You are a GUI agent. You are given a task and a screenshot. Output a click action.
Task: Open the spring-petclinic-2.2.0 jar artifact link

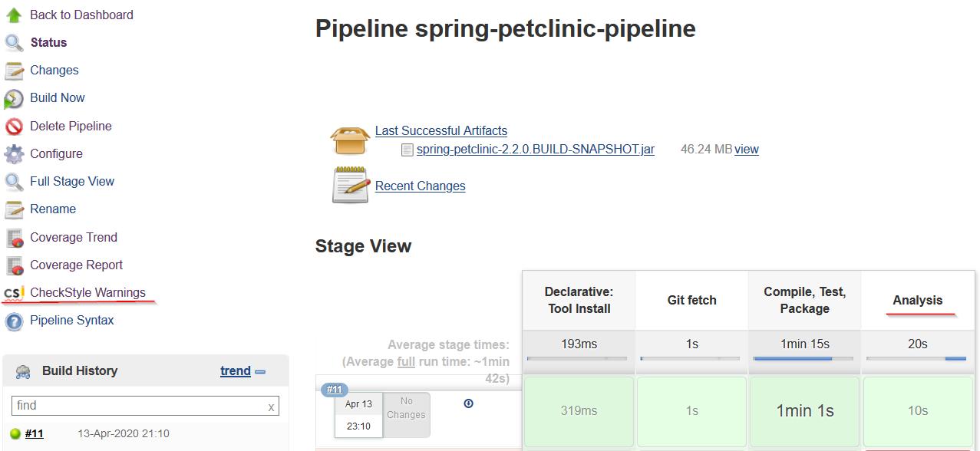pos(534,149)
